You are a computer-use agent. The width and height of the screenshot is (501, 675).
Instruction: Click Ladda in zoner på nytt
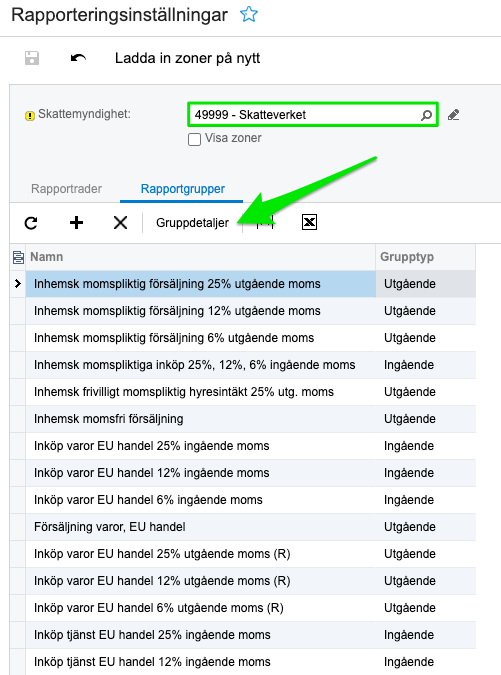click(x=187, y=58)
